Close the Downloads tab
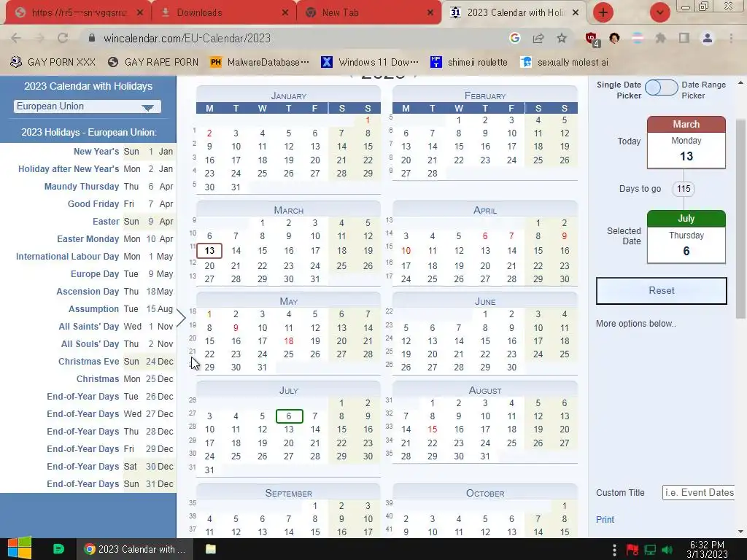 tap(285, 13)
